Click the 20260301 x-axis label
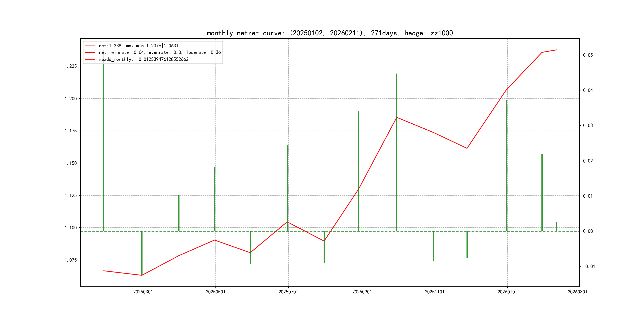Screen dimensions: 644x322 (577, 292)
